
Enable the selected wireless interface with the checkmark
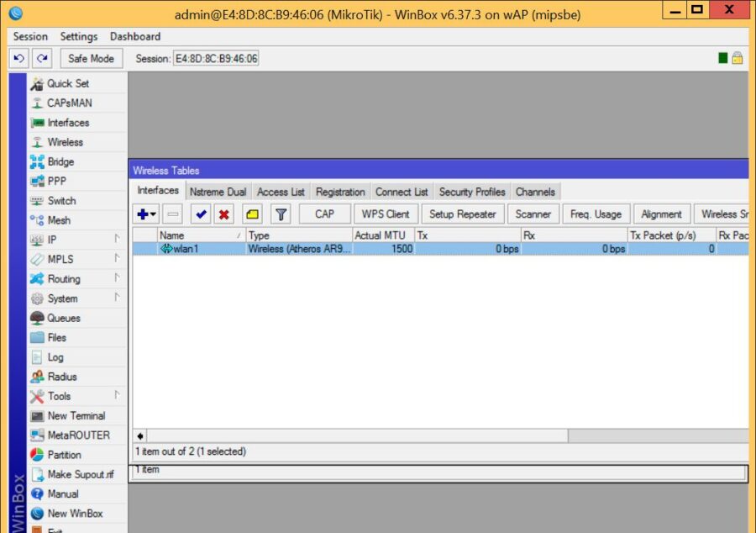pos(201,214)
